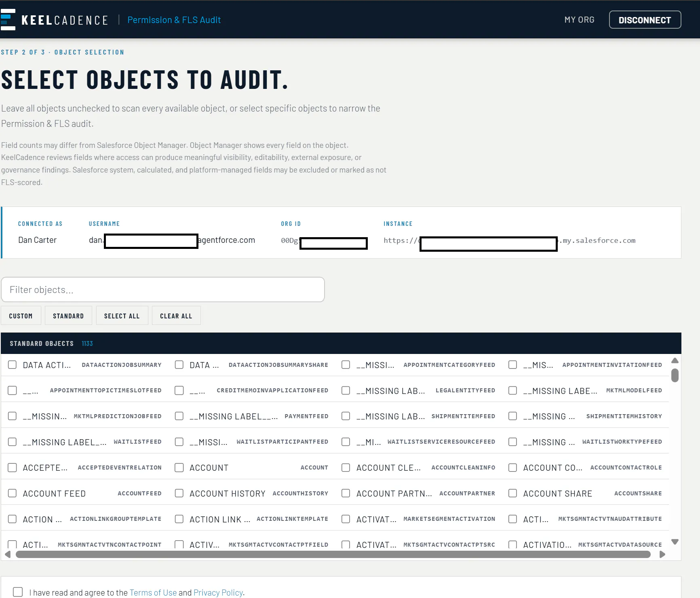Check the ACCOUNT SHARE checkbox
Image resolution: width=700 pixels, height=598 pixels.
pos(513,493)
